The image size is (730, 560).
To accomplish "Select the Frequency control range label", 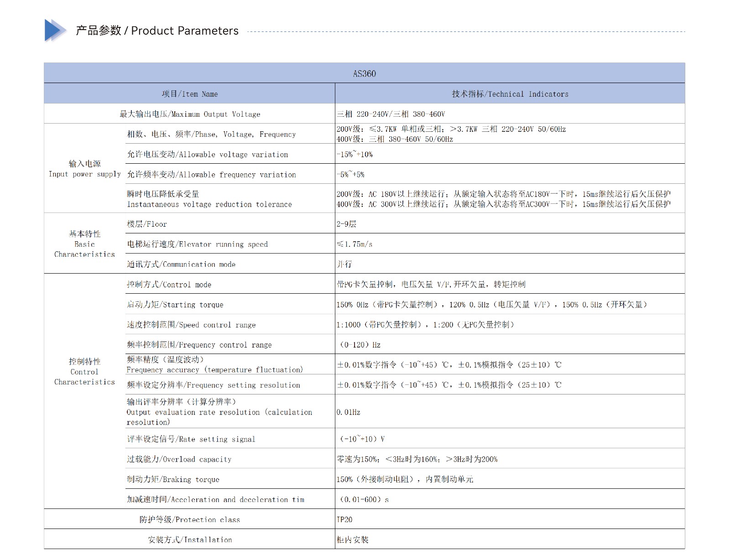I will 199,345.
